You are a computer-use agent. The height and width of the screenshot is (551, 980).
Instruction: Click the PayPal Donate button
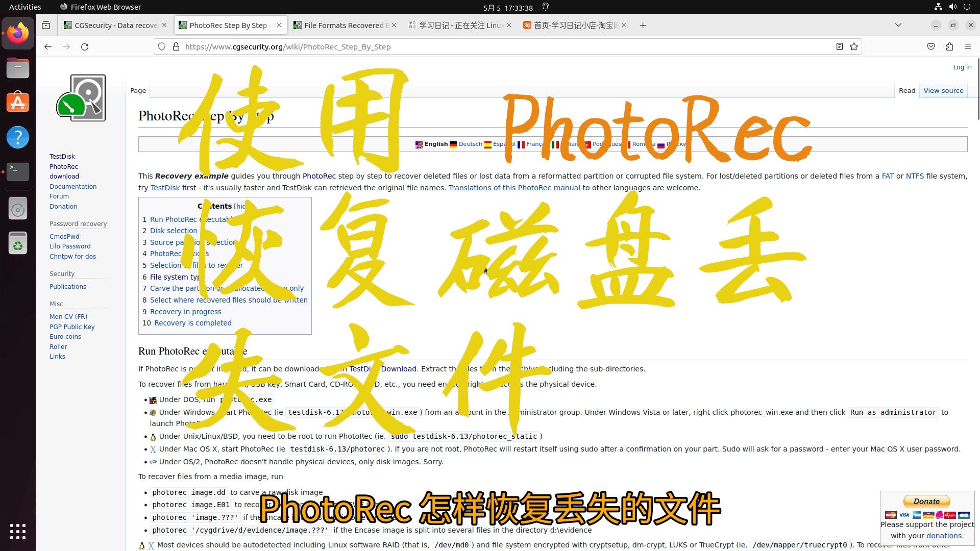point(926,502)
